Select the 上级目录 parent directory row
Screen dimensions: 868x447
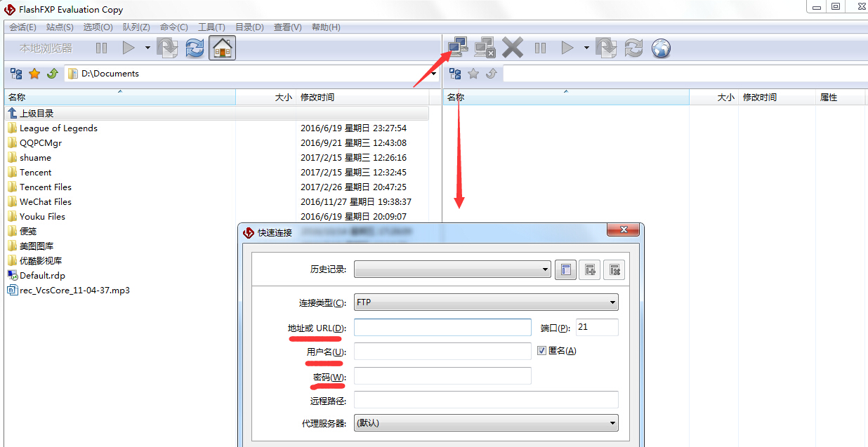coord(217,113)
